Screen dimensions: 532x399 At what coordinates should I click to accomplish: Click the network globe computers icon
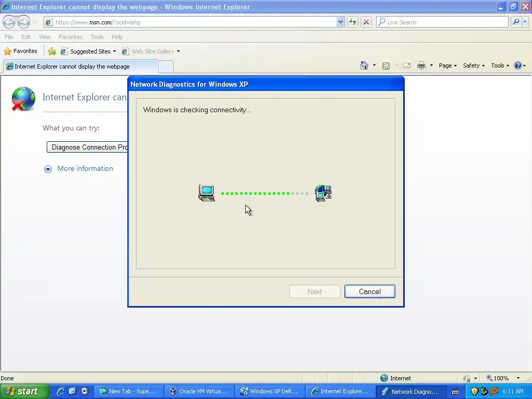[x=323, y=193]
